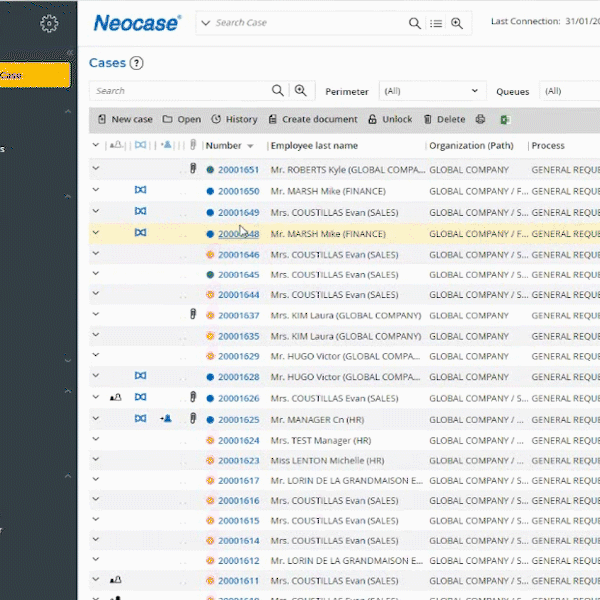Select the highlighted Case sidebar item

35,75
